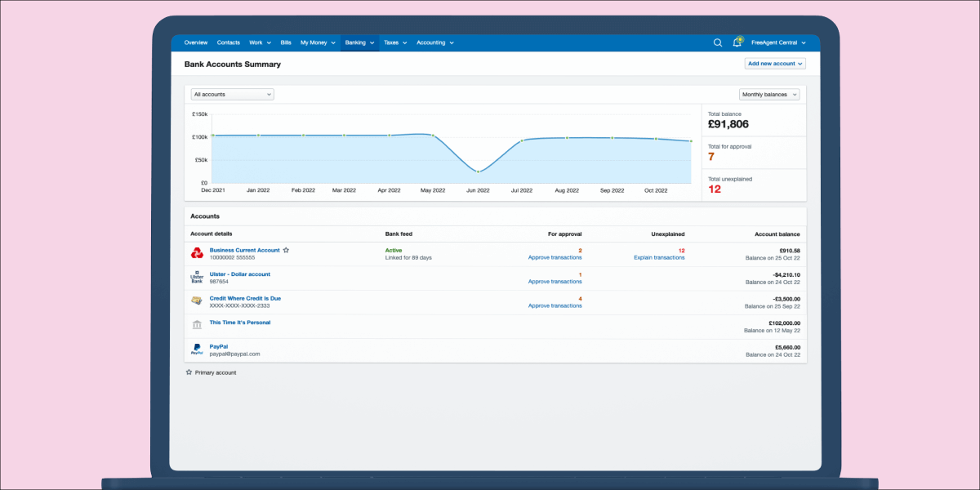
Task: Click the Explain transactions link
Action: coord(659,257)
